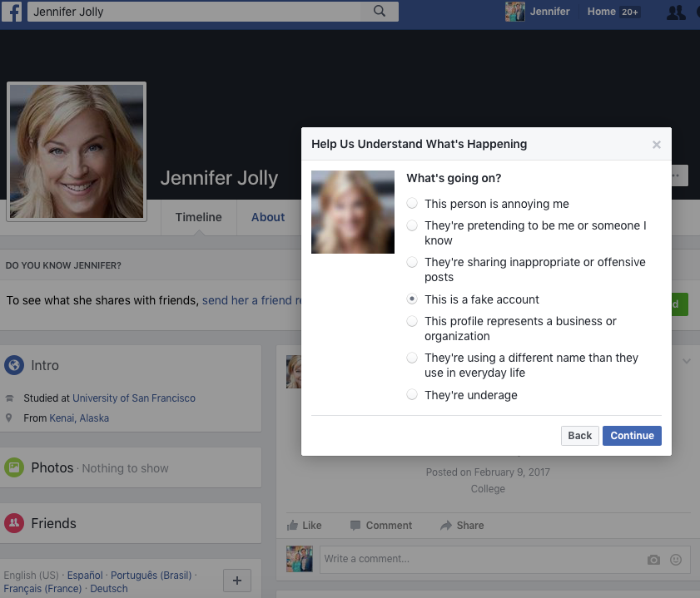700x598 pixels.
Task: Open the profile more options menu
Action: pos(676,175)
